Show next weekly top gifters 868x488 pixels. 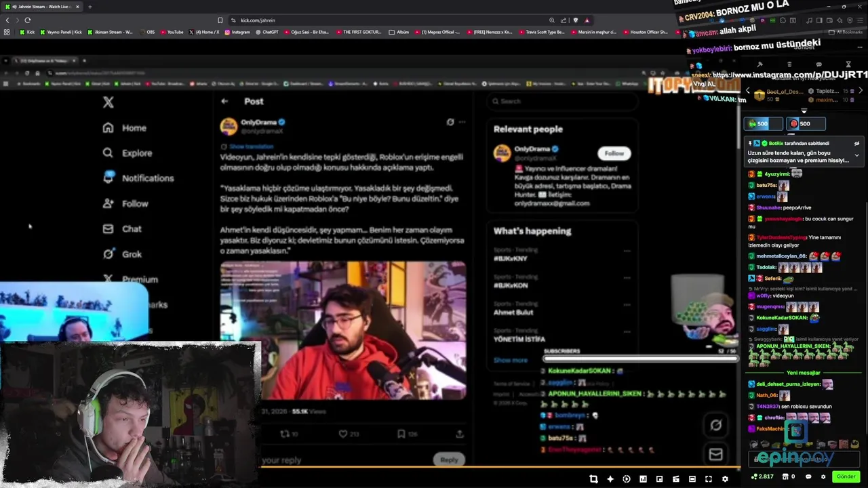861,91
